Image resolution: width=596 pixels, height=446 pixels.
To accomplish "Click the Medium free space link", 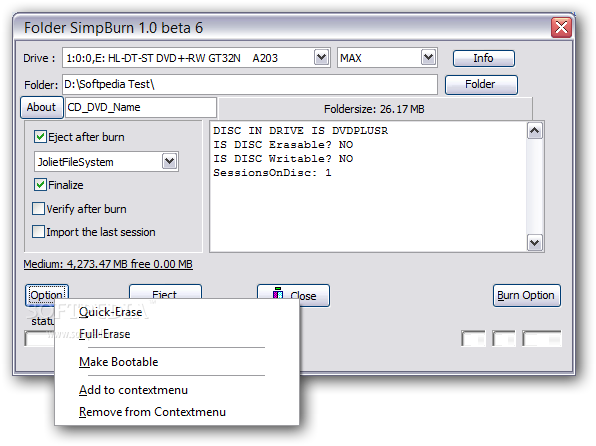I will point(108,264).
